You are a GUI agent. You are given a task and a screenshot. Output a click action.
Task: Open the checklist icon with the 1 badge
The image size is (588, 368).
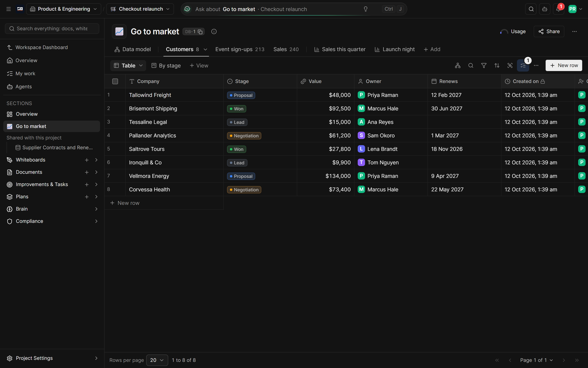click(x=523, y=65)
